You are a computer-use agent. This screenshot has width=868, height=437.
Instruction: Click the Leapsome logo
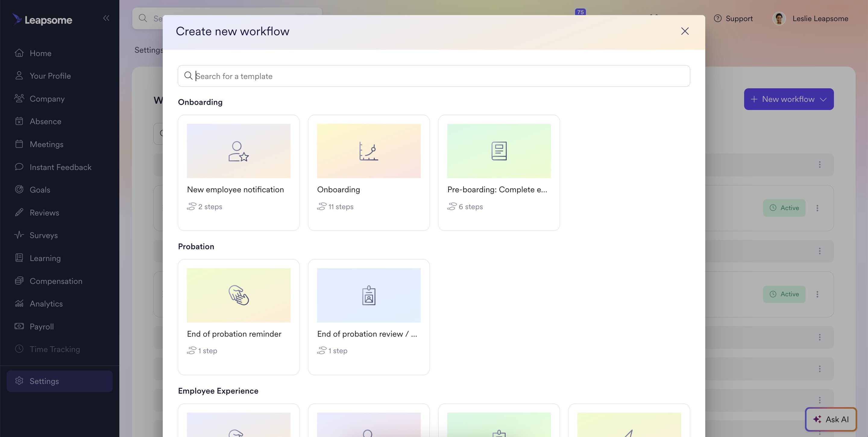coord(42,20)
